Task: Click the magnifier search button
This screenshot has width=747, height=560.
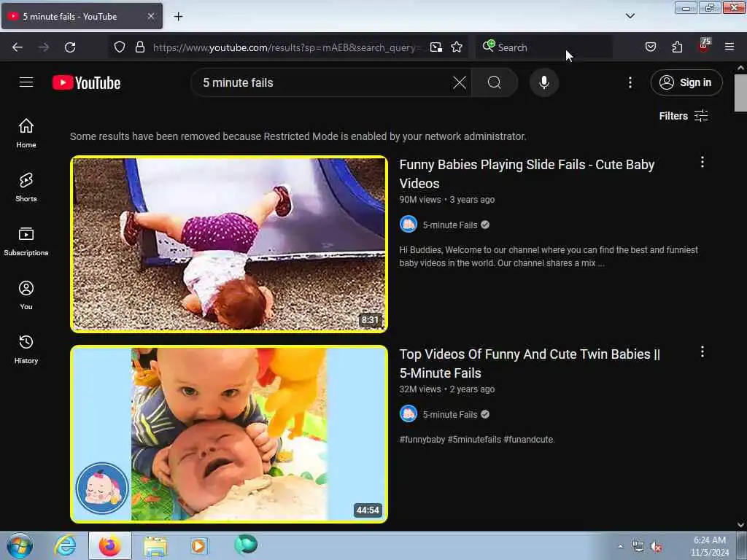Action: click(495, 82)
